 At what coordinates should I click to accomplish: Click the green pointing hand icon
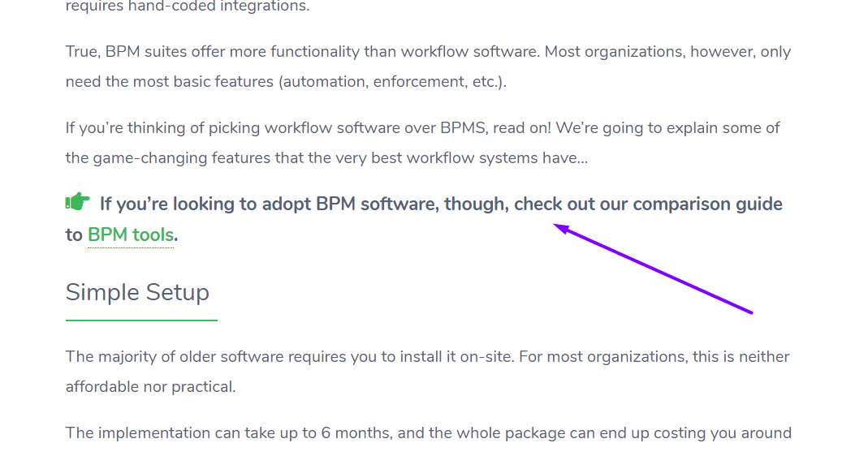tap(77, 202)
